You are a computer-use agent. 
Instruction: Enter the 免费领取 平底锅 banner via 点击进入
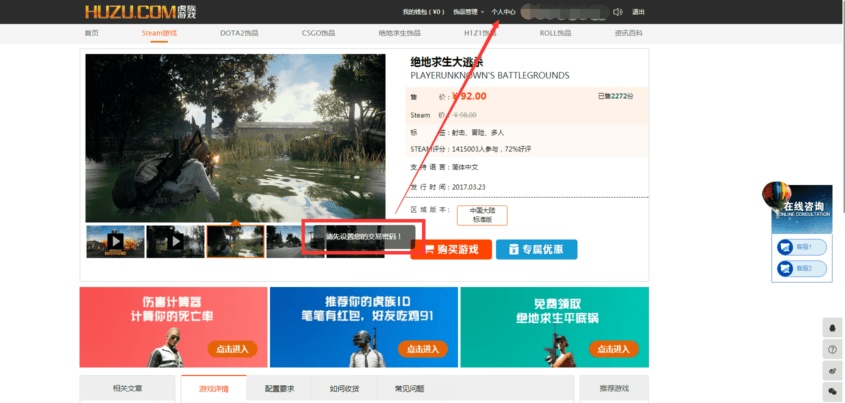613,349
